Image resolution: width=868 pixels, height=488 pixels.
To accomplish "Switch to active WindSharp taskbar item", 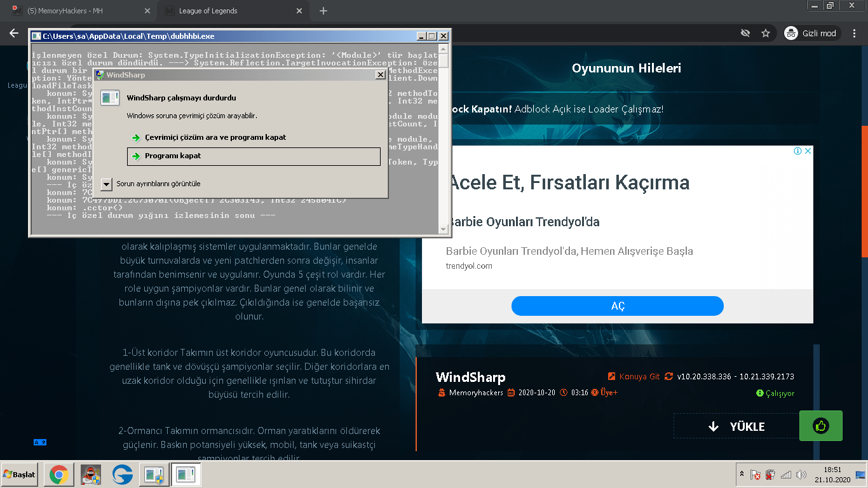I will [186, 475].
